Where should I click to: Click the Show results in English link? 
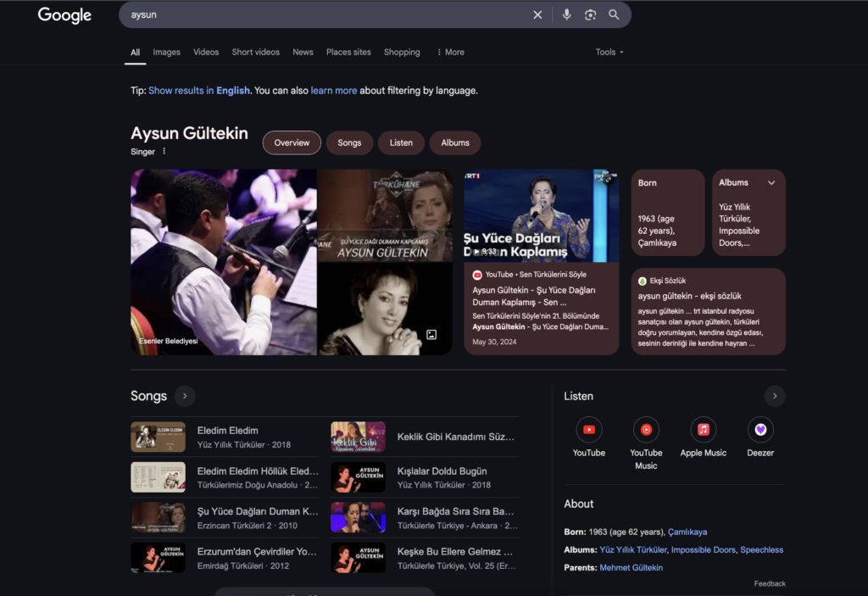click(199, 90)
